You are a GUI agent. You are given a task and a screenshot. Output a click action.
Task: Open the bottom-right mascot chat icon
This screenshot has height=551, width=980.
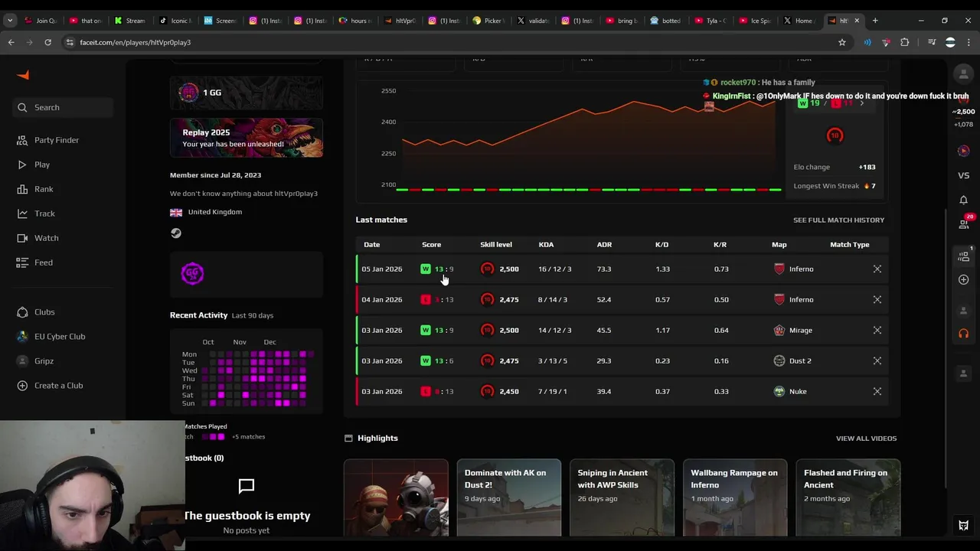963,525
